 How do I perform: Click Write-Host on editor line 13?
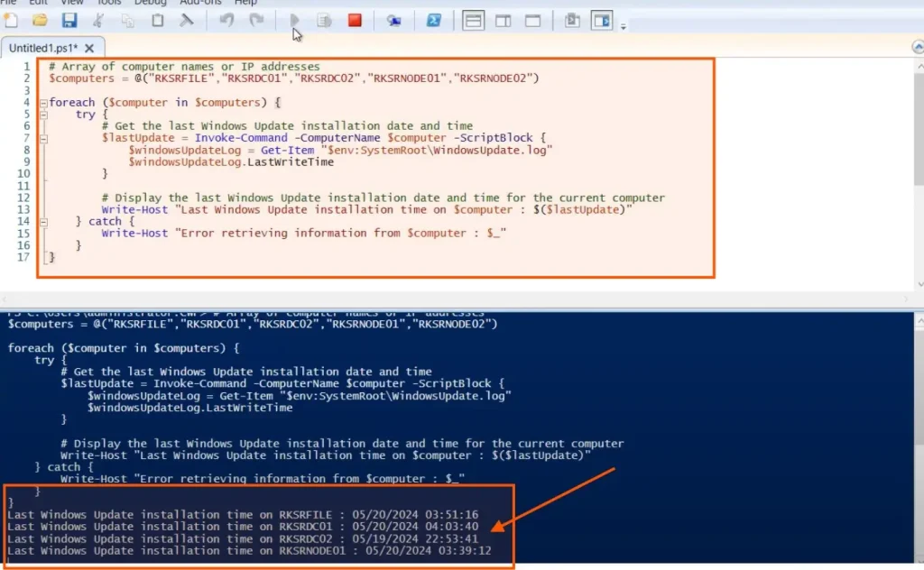point(134,209)
